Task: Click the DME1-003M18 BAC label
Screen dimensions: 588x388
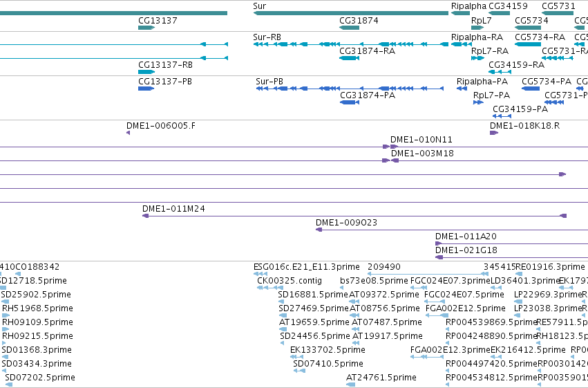Action: (422, 153)
